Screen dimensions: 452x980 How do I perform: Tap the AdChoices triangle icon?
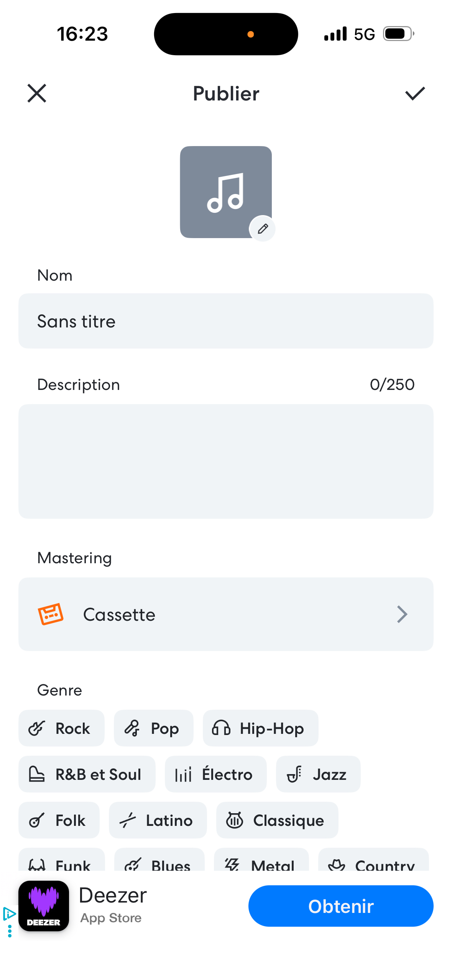9,914
